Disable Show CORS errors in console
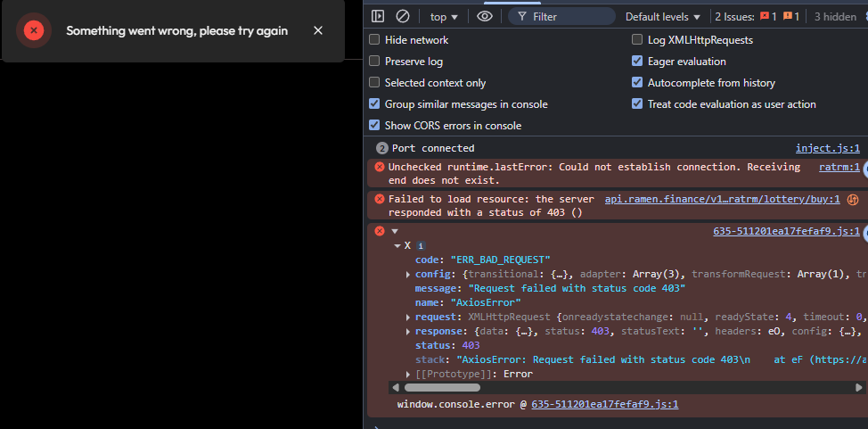 click(x=375, y=126)
